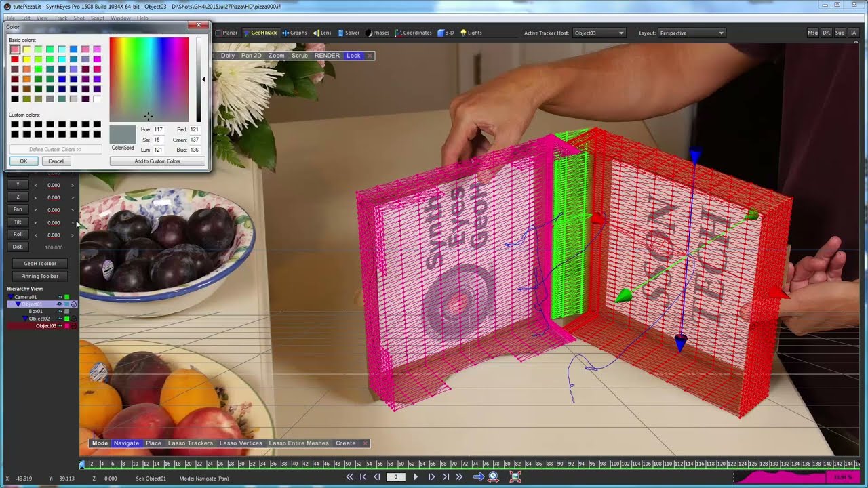Open the Msg button at top right
This screenshot has width=868, height=488.
(812, 33)
